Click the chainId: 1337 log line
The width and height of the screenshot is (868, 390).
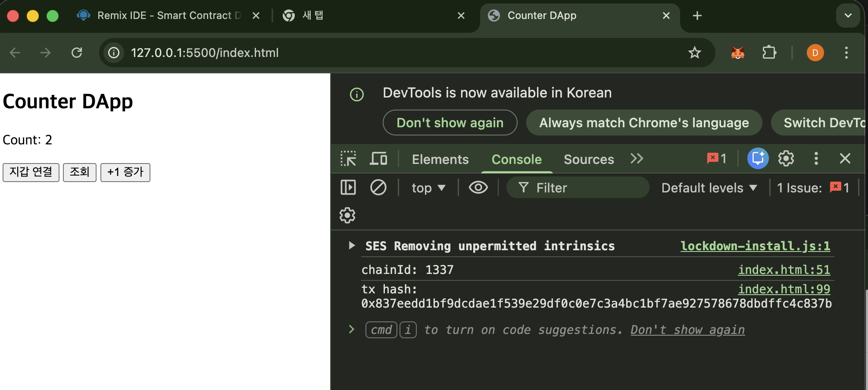[x=407, y=270]
